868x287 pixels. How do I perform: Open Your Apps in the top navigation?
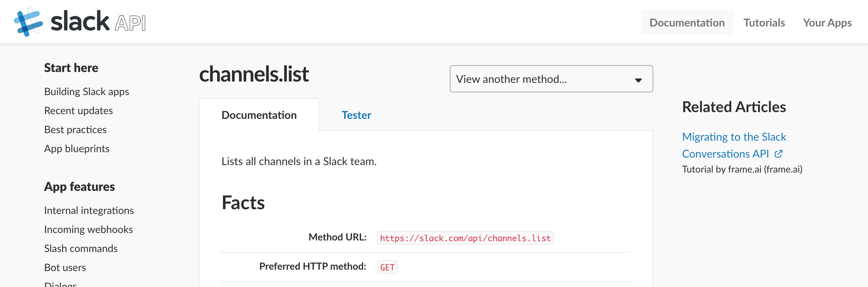tap(827, 22)
